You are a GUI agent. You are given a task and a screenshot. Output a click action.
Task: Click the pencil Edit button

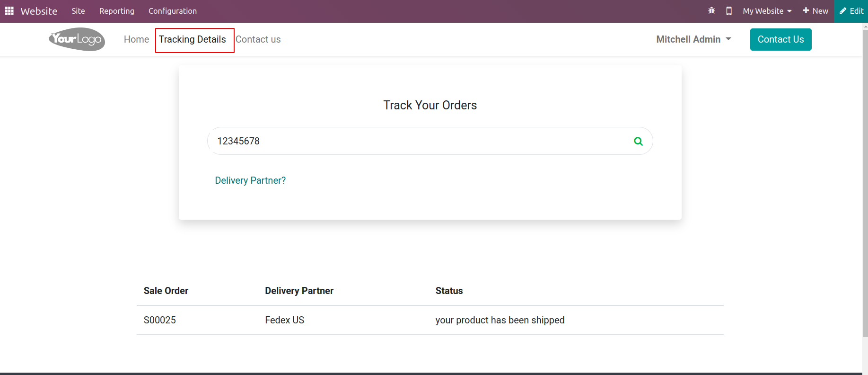pyautogui.click(x=851, y=11)
